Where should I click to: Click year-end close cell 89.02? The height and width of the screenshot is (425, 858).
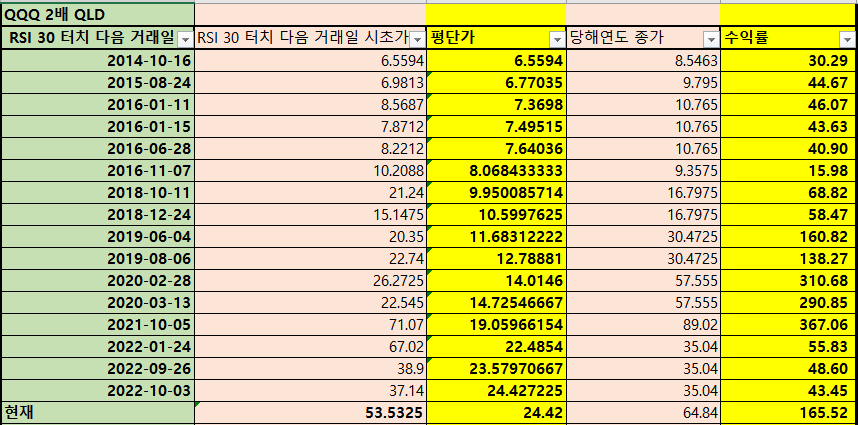click(644, 325)
